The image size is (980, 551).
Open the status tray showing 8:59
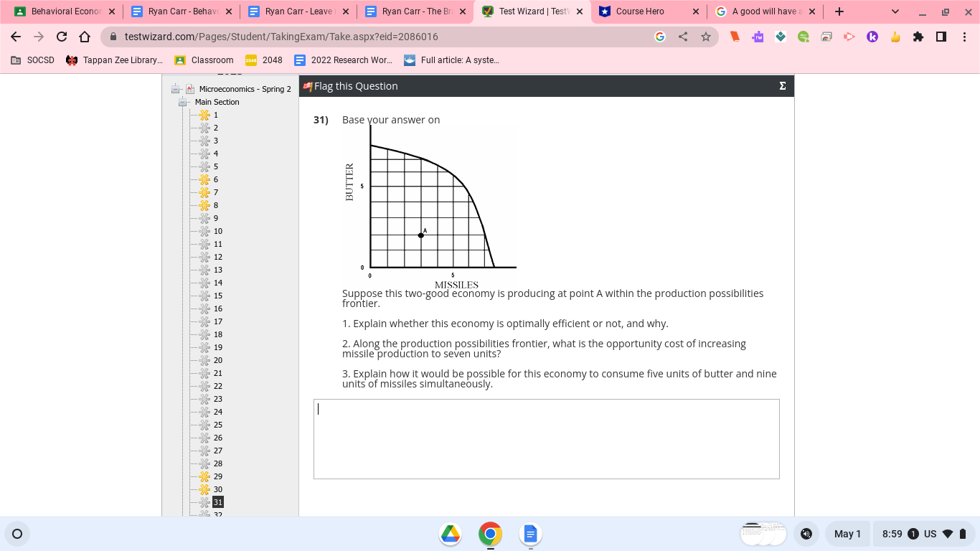tap(923, 534)
